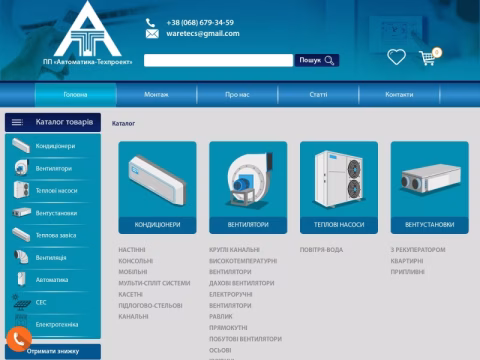This screenshot has height=360, width=480.
Task: Click the ВЕНТУСТАНОВКИ card label
Action: click(x=430, y=225)
